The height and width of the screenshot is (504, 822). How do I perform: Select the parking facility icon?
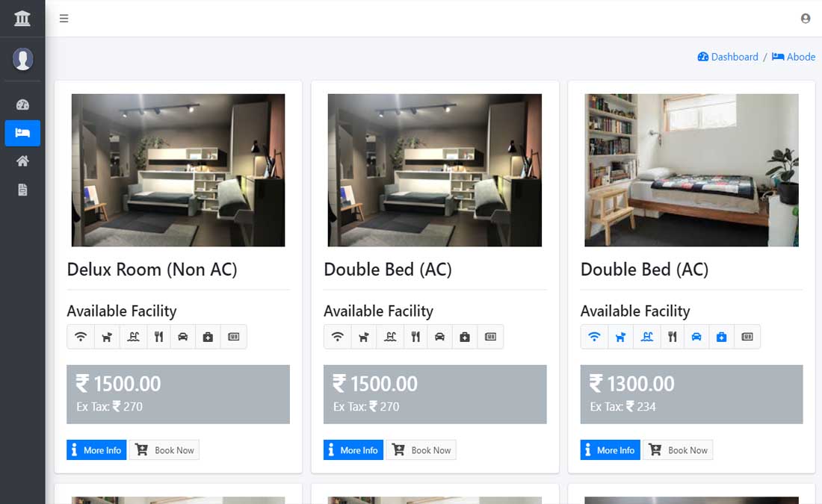(183, 337)
